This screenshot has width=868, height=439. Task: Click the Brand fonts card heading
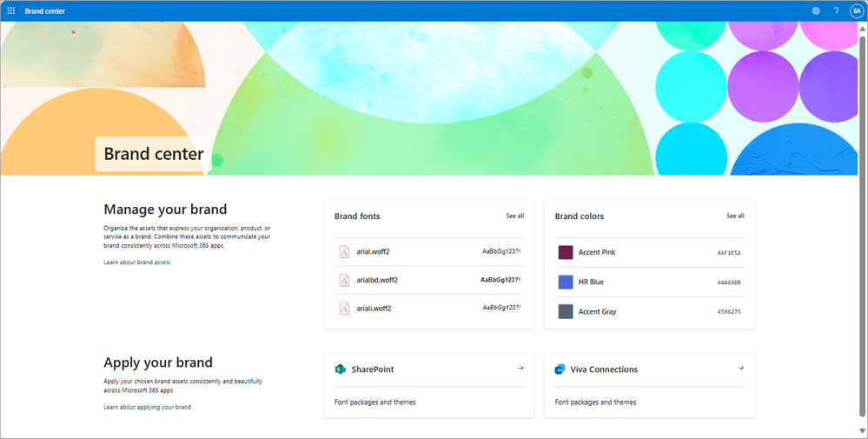point(357,216)
